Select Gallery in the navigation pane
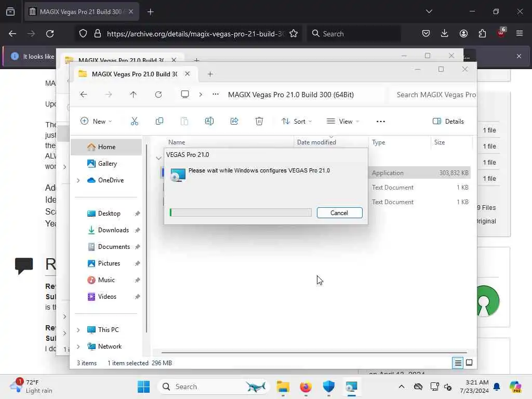The width and height of the screenshot is (532, 399). pyautogui.click(x=106, y=164)
